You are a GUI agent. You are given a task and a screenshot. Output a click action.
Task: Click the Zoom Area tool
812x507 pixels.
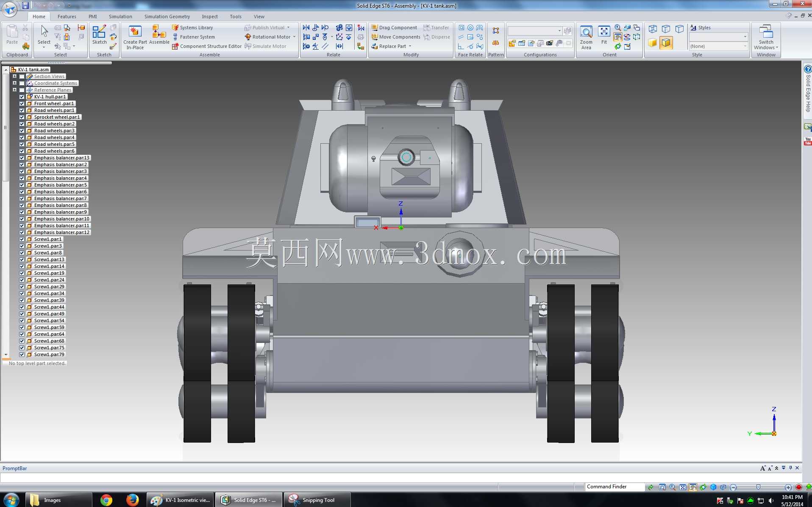586,37
